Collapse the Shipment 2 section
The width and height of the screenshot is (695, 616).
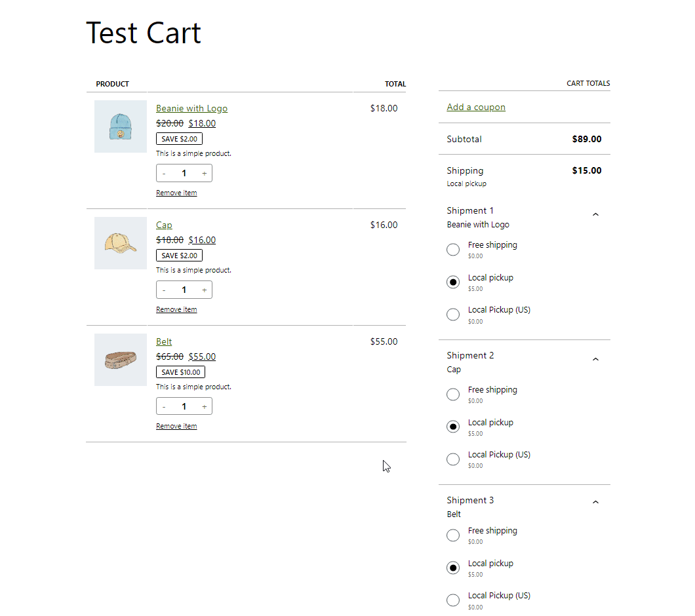tap(595, 359)
